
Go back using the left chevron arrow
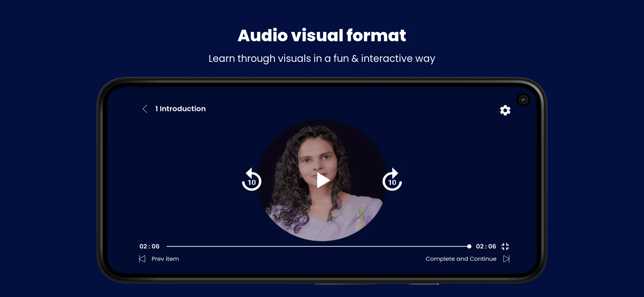point(145,109)
